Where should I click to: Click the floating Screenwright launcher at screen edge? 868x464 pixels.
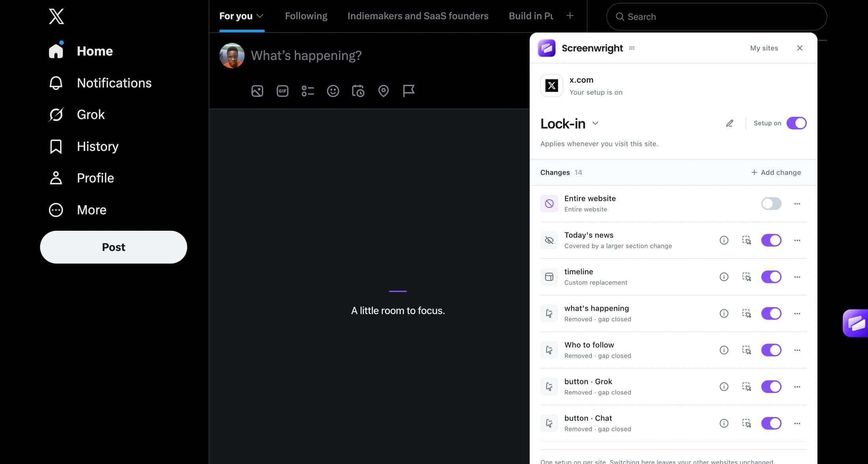pos(855,323)
